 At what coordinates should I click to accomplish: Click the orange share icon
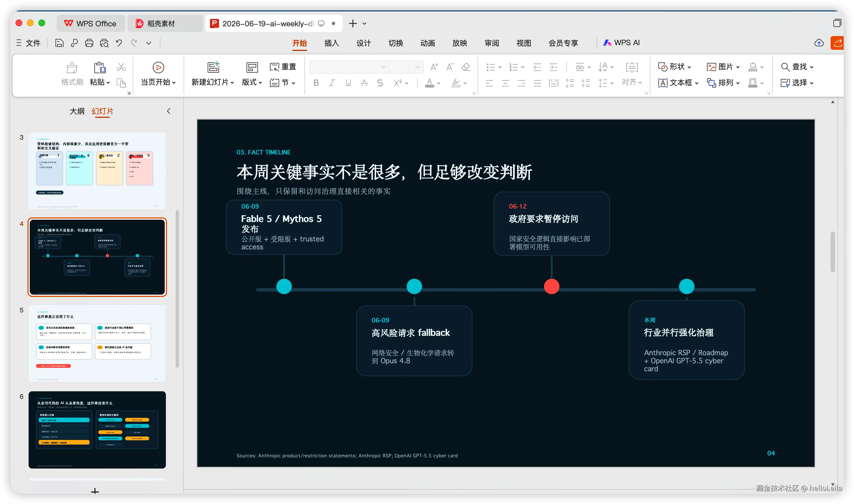point(837,43)
